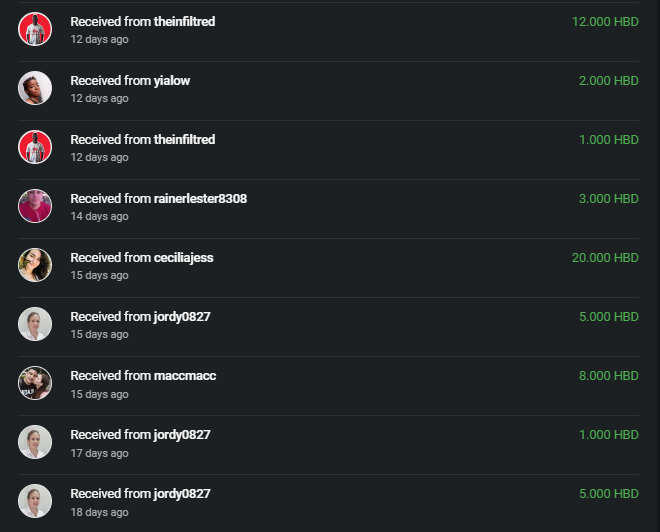This screenshot has height=532, width=660.
Task: Click the '14 days ago' timestamp
Action: click(99, 216)
